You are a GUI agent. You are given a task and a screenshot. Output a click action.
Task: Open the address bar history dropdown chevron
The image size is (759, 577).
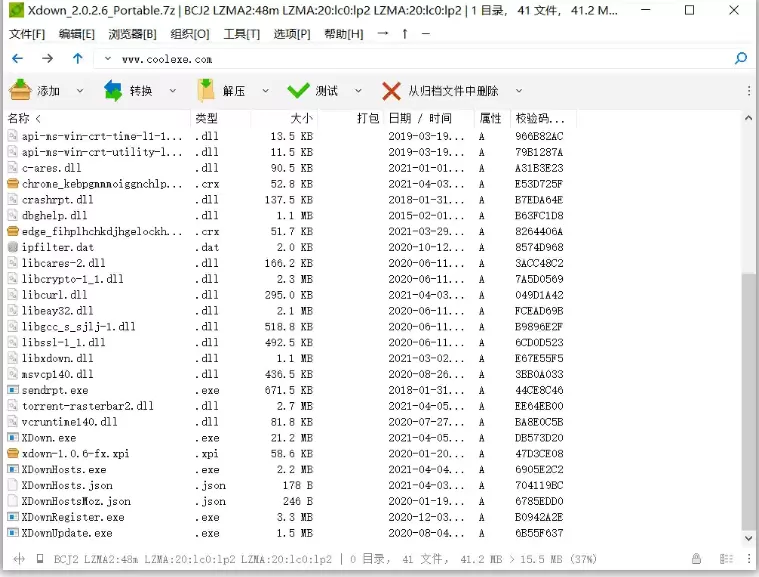107,59
